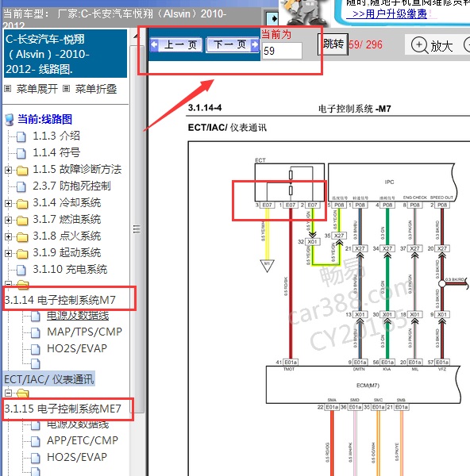Image resolution: width=470 pixels, height=476 pixels.
Task: Open 2.3.7 防抱死控制 page
Action: coord(71,186)
